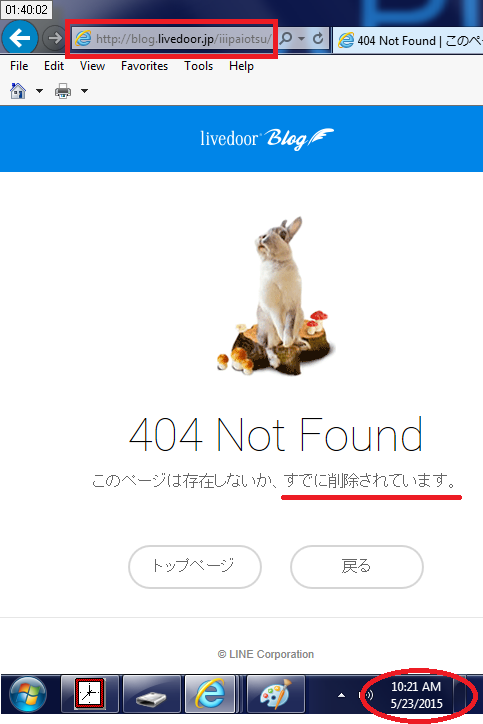Click the livedoor Blog logo

pyautogui.click(x=267, y=139)
